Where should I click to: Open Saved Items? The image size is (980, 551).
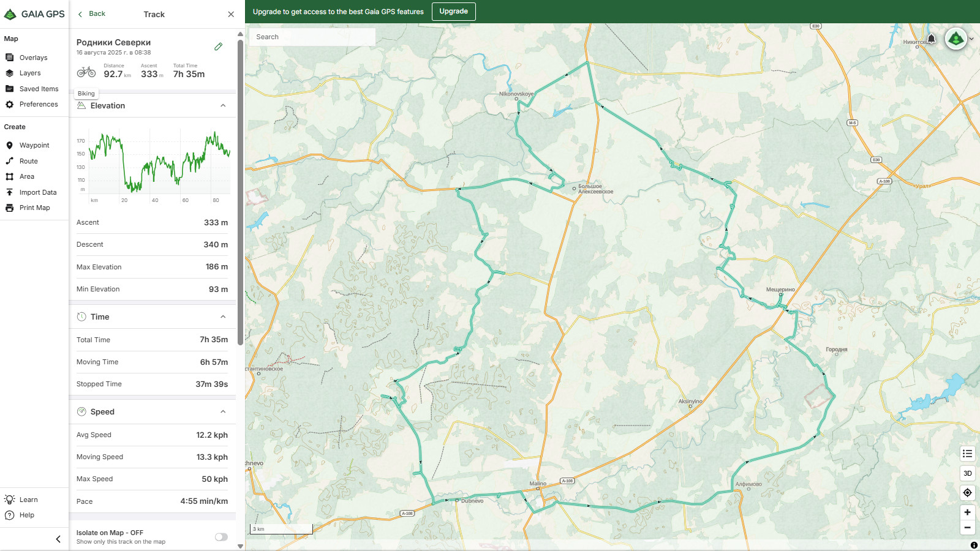(x=39, y=89)
